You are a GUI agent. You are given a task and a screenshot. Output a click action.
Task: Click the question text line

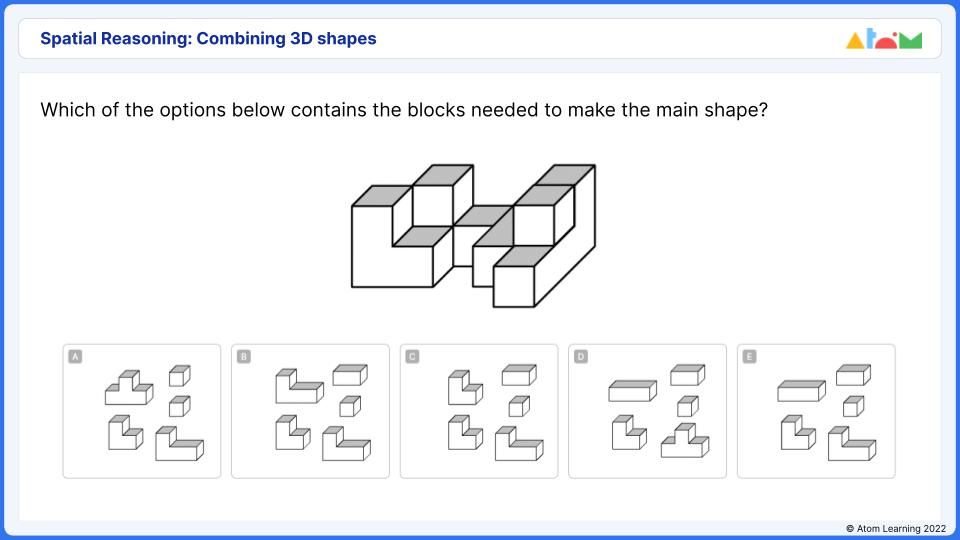coord(403,110)
